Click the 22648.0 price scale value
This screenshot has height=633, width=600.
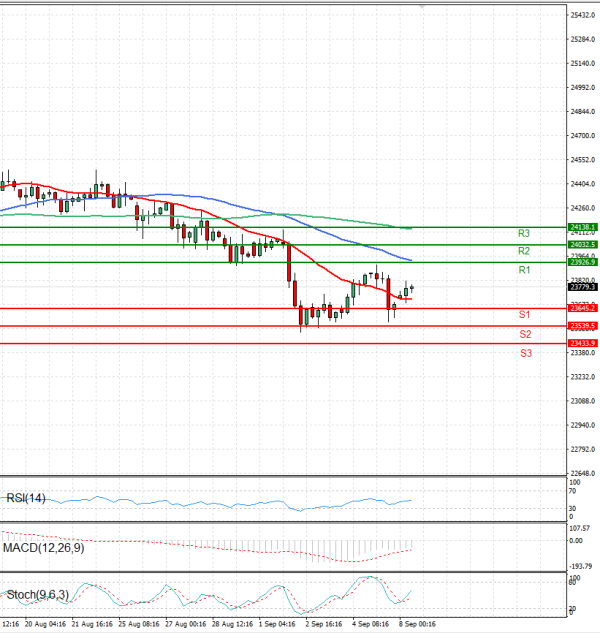[x=583, y=473]
